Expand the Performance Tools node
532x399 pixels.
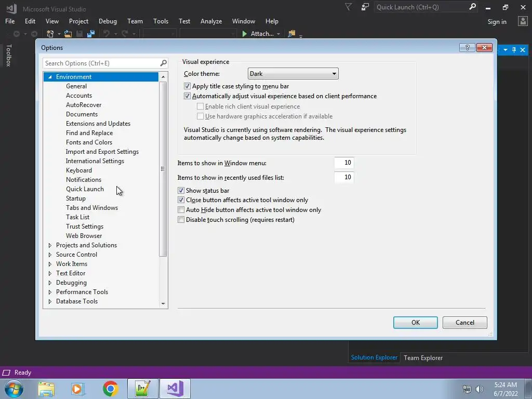50,292
